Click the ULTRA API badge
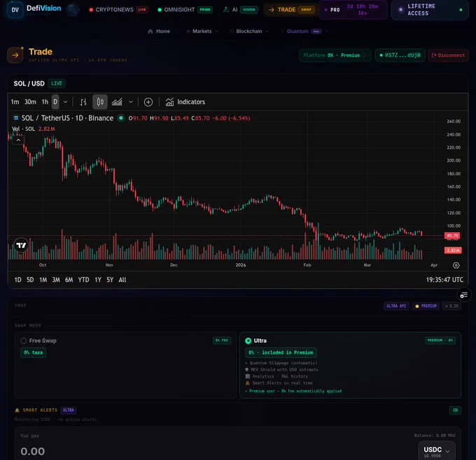Screen dimensions: 476x460 coord(396,306)
